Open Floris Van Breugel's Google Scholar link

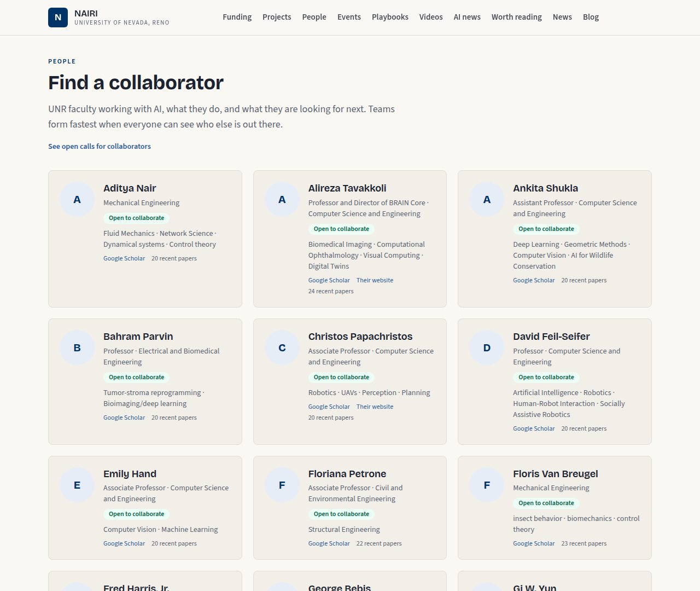(x=534, y=543)
